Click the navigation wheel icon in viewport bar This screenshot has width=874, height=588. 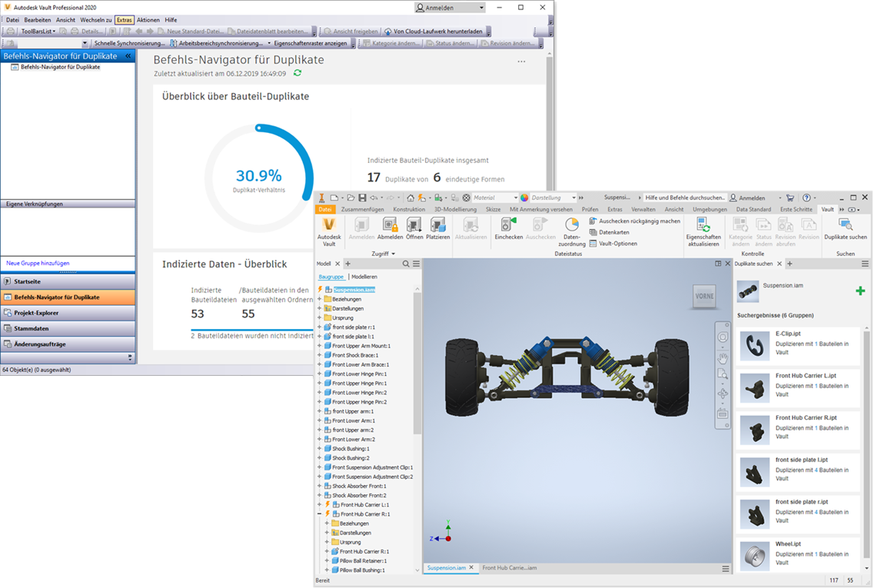(x=723, y=337)
